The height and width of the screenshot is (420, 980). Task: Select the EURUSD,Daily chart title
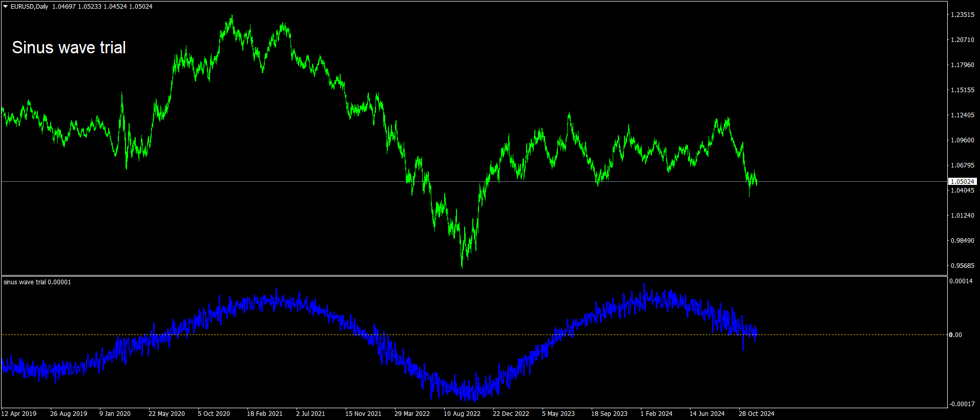tap(30, 7)
